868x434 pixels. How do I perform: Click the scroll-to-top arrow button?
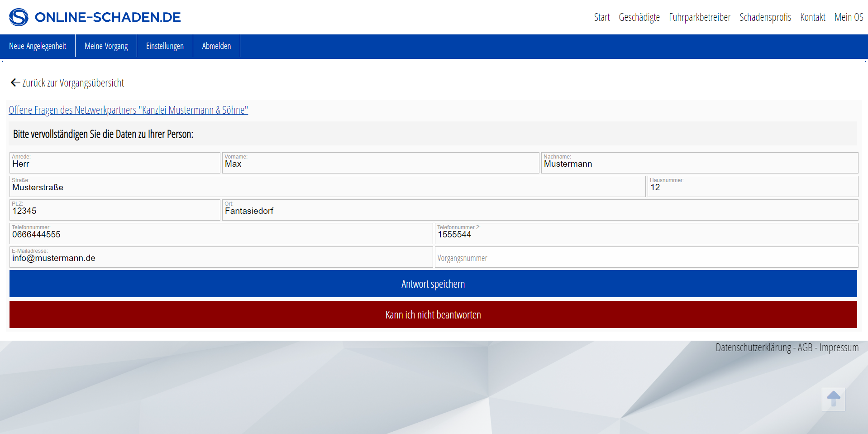point(833,399)
